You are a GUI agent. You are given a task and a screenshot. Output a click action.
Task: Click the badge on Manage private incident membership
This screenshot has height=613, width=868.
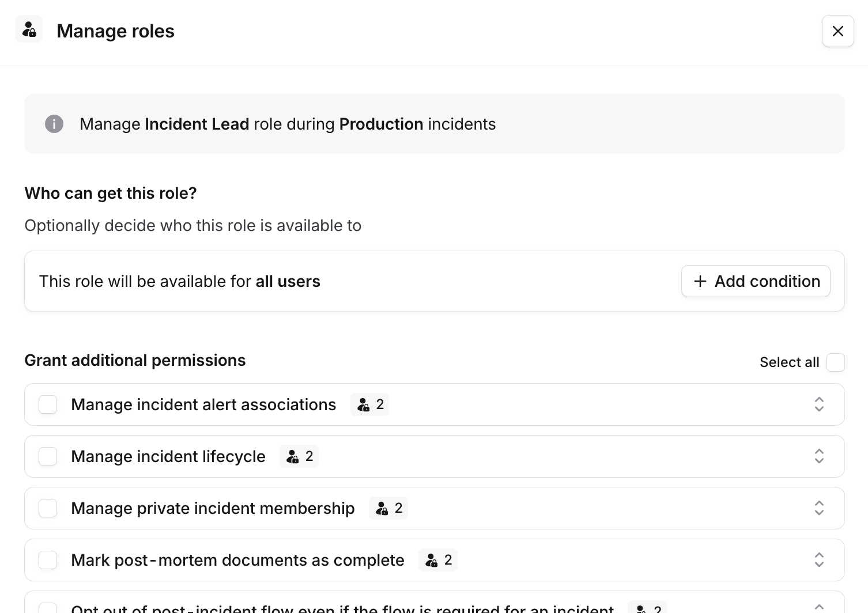click(388, 508)
